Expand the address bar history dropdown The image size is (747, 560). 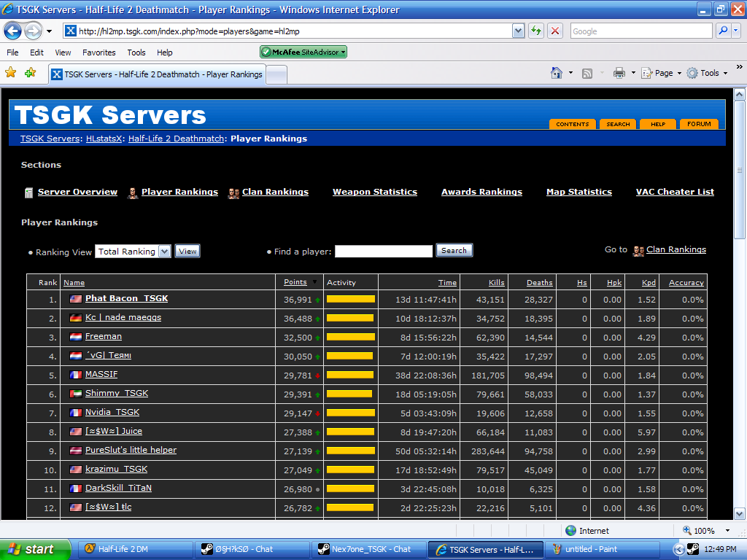pyautogui.click(x=518, y=31)
